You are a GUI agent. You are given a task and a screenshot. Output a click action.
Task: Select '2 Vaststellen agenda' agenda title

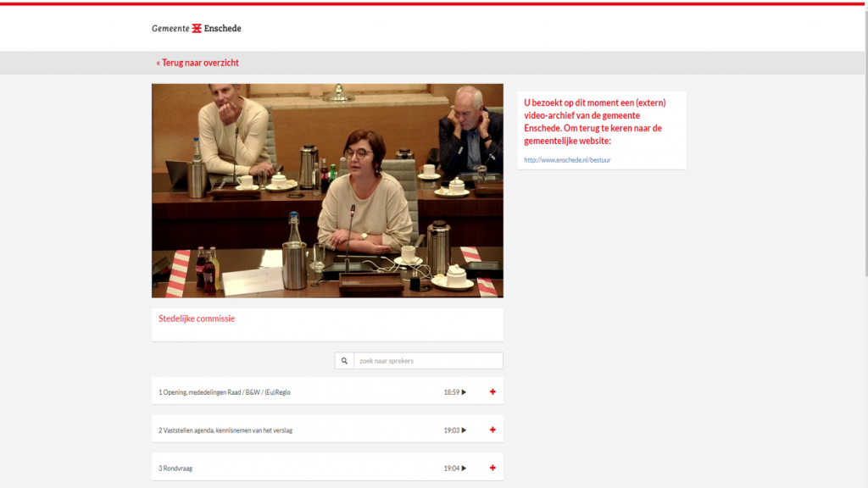coord(225,430)
